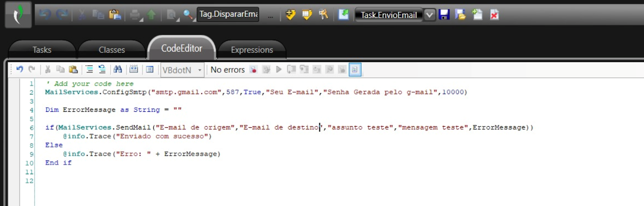The width and height of the screenshot is (644, 206).
Task: Click Copy in the code editor toolbar
Action: tap(60, 69)
